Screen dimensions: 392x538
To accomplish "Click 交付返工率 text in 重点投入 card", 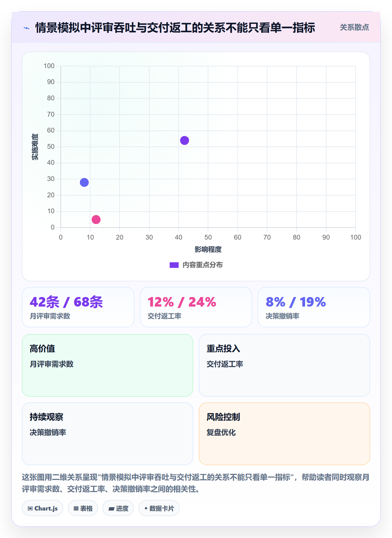I will click(x=225, y=364).
